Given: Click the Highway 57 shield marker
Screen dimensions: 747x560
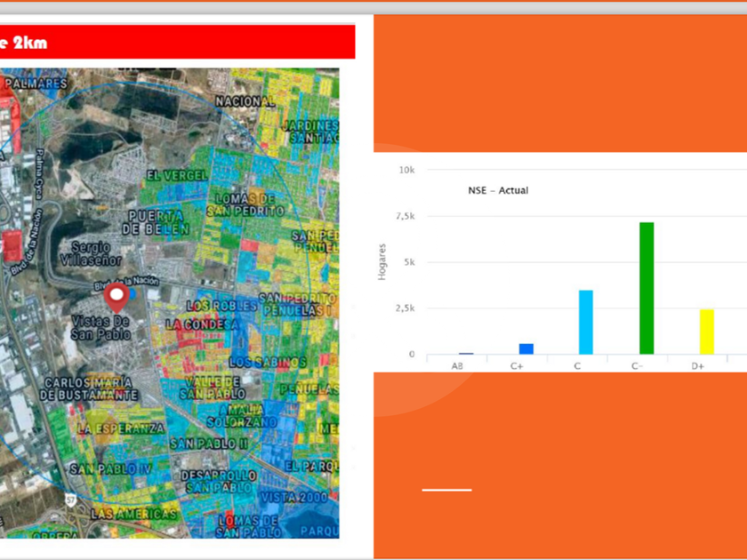Looking at the screenshot, I should tap(71, 500).
